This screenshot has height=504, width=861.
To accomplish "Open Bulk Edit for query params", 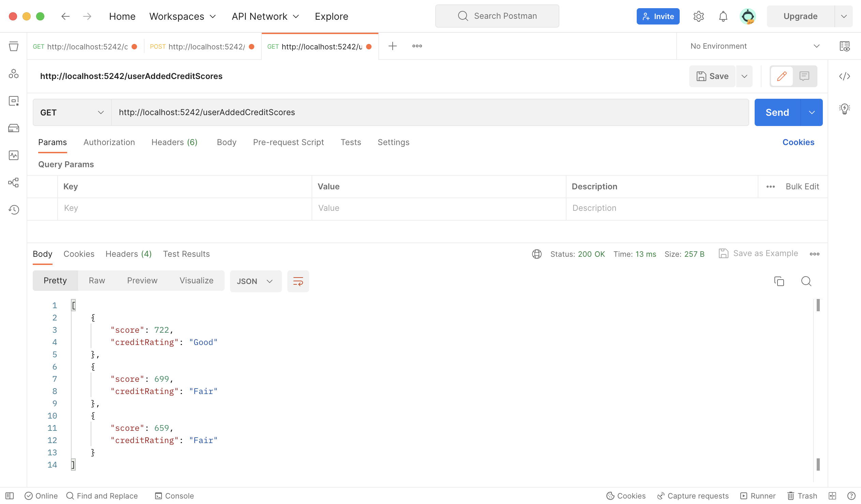I will [802, 186].
